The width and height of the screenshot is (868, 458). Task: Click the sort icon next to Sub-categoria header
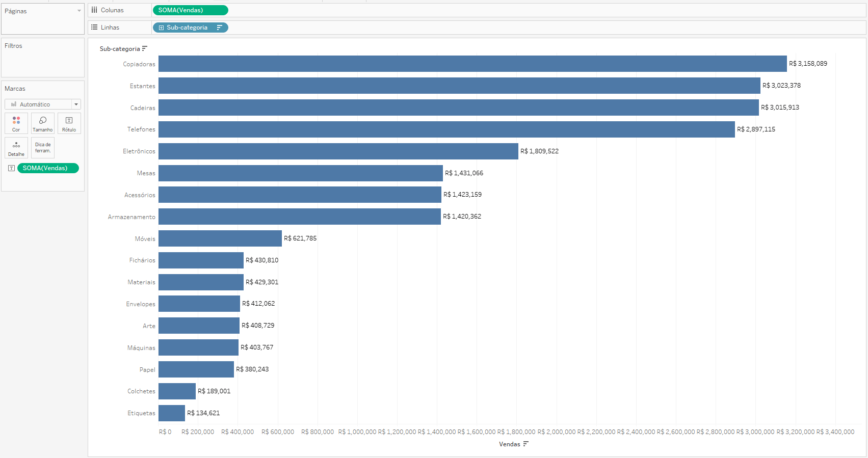[x=145, y=48]
